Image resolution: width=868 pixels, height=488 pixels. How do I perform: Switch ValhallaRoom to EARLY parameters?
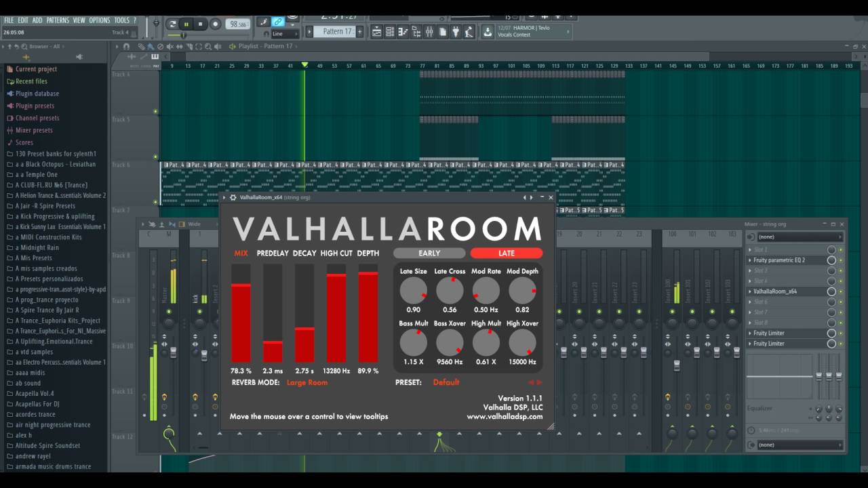click(429, 253)
